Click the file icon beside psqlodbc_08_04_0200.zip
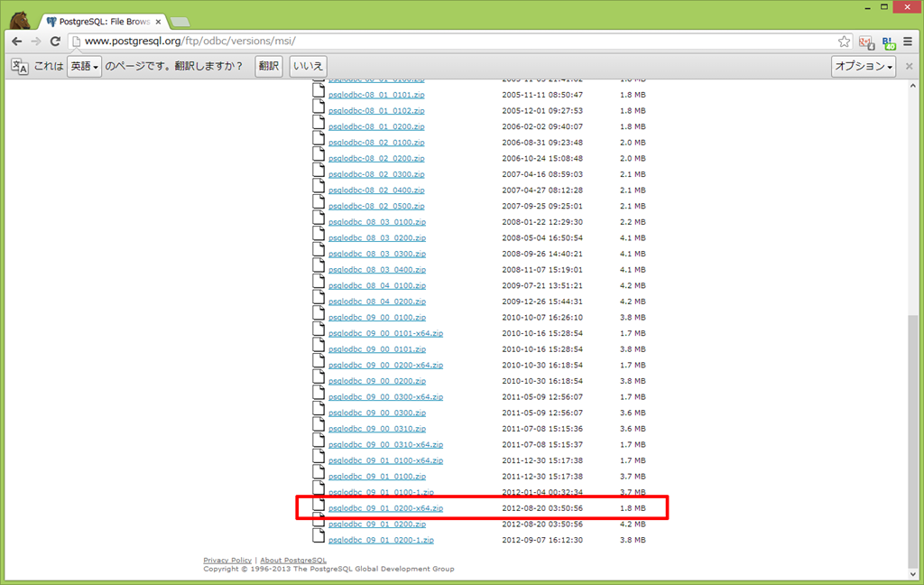 [x=319, y=297]
